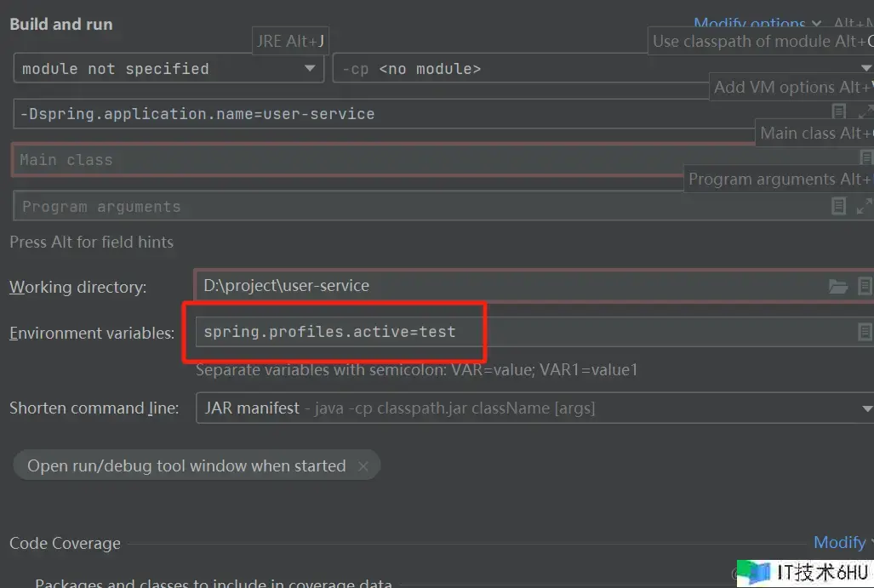
Task: Click the VM options text-editor icon
Action: tap(838, 112)
